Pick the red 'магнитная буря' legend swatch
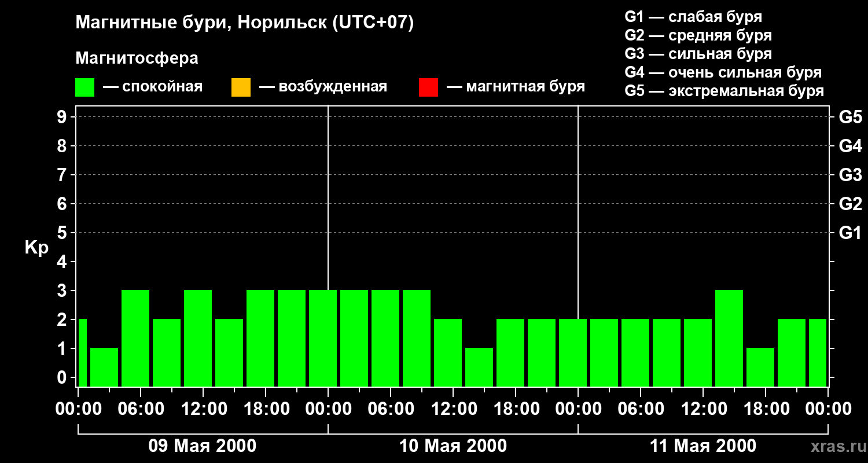 [x=428, y=87]
